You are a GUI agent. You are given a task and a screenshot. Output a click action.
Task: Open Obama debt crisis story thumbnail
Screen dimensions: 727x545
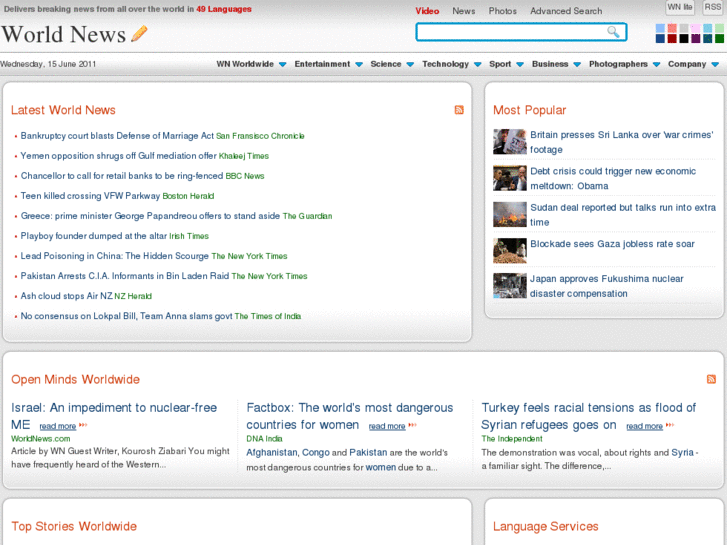click(510, 178)
